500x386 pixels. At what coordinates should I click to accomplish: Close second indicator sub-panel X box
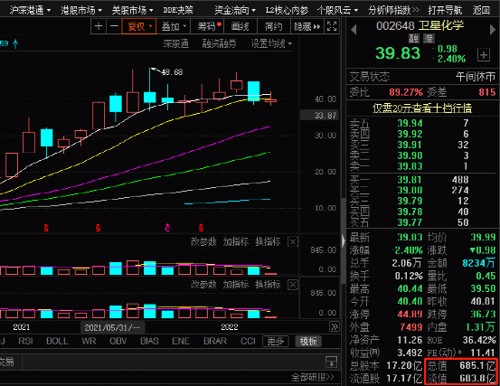tap(292, 285)
